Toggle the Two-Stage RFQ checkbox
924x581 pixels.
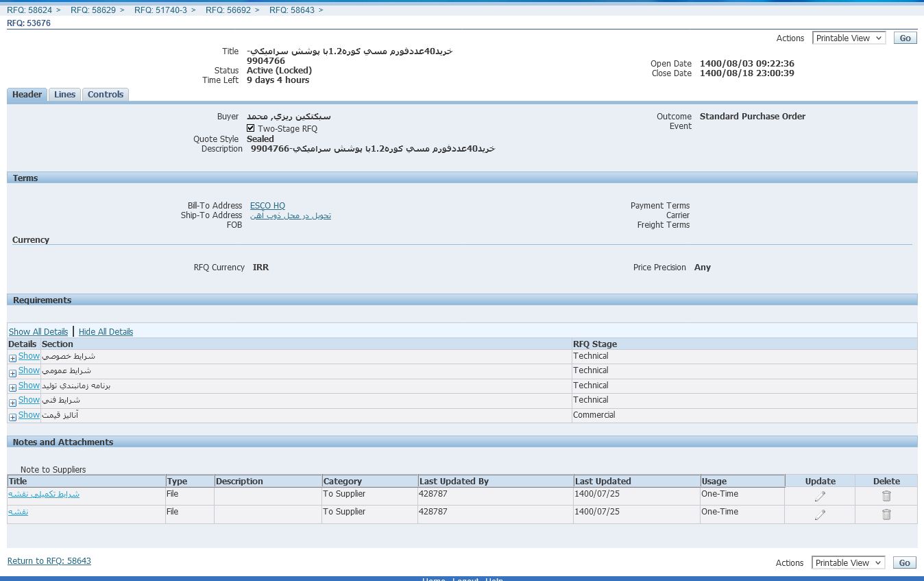(251, 128)
